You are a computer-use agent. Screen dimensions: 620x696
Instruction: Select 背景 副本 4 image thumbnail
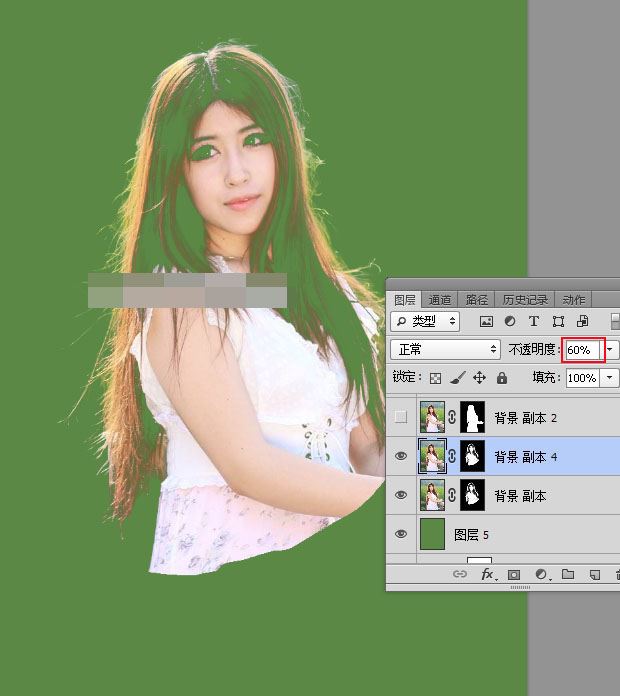(432, 456)
